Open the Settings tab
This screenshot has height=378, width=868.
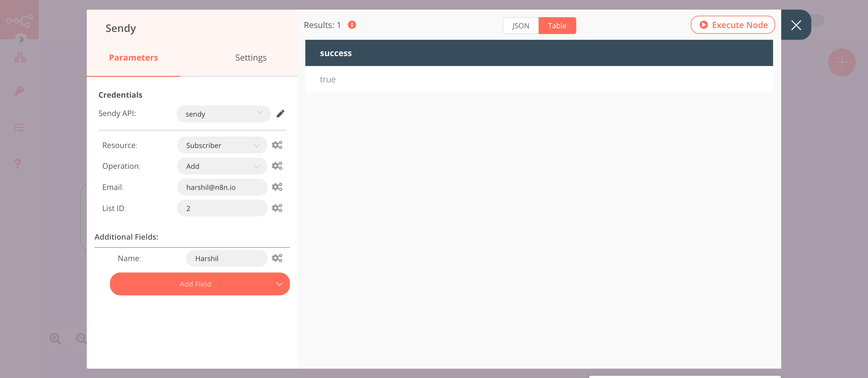[250, 57]
